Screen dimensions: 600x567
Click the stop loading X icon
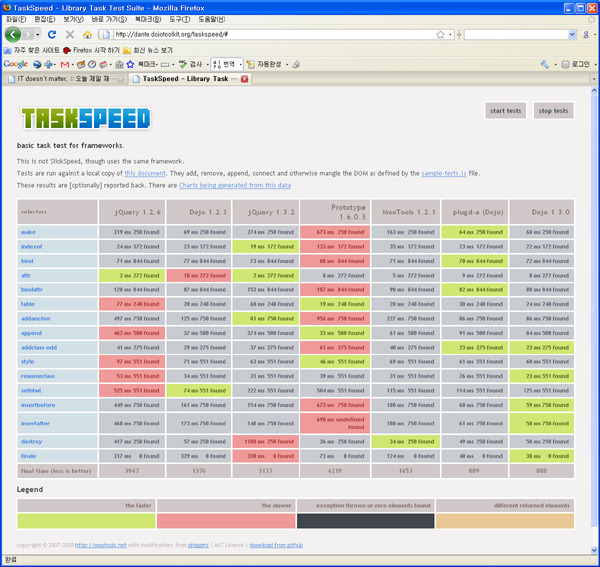tap(70, 35)
